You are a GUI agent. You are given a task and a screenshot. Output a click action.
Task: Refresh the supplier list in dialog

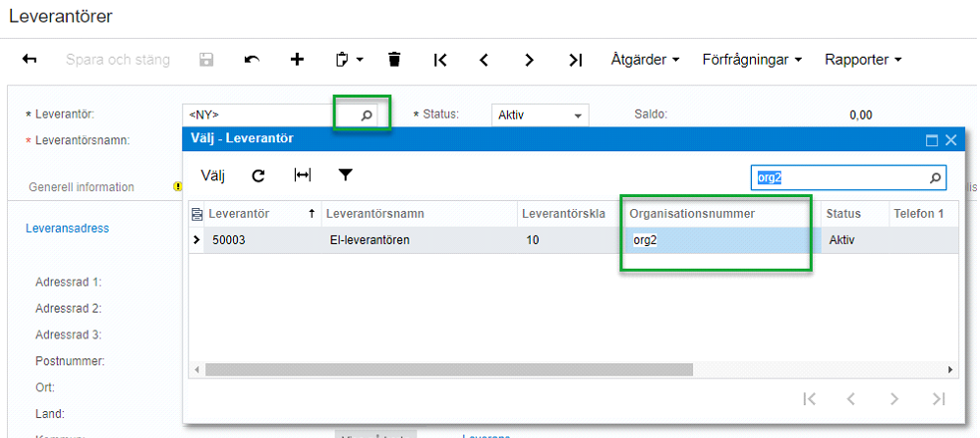pos(258,176)
